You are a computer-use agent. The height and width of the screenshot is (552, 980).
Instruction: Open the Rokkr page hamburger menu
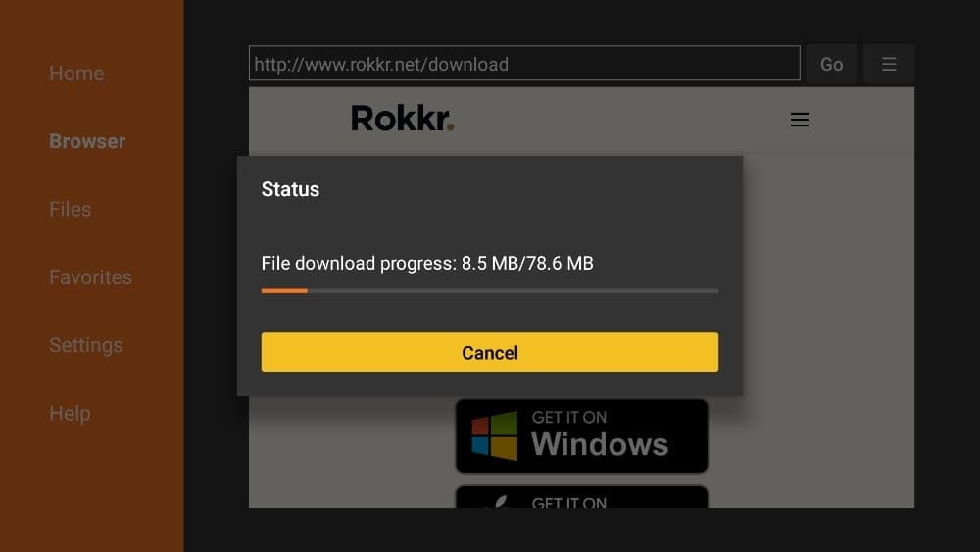point(800,120)
